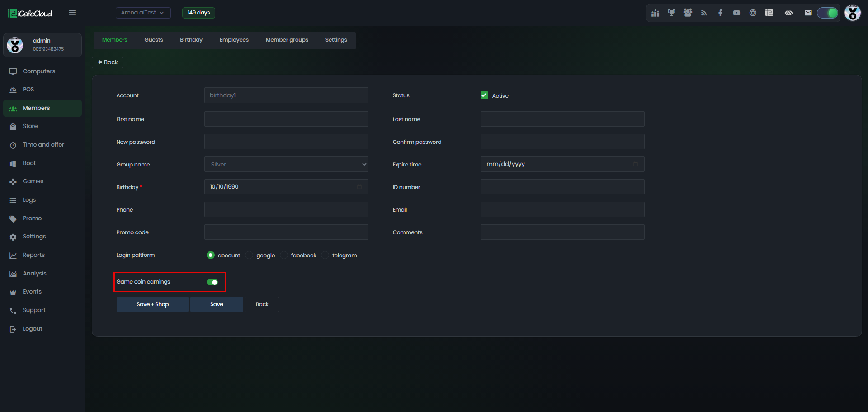Switch to the Members tab
This screenshot has width=868, height=412.
[115, 40]
